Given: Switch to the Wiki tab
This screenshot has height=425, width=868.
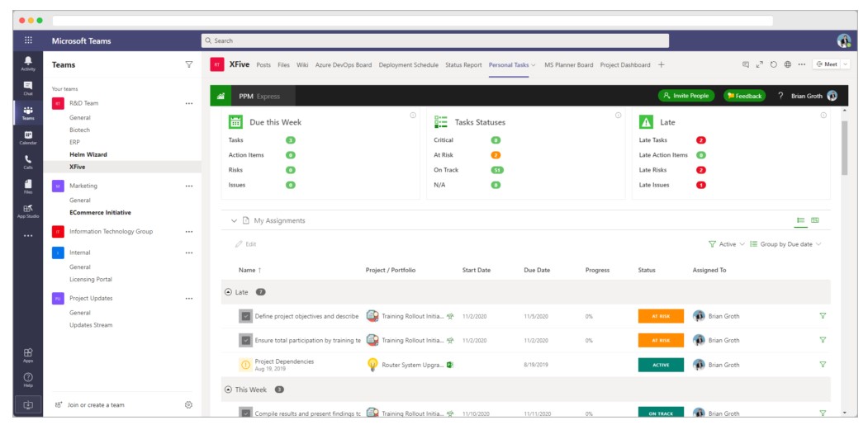Looking at the screenshot, I should (x=302, y=64).
